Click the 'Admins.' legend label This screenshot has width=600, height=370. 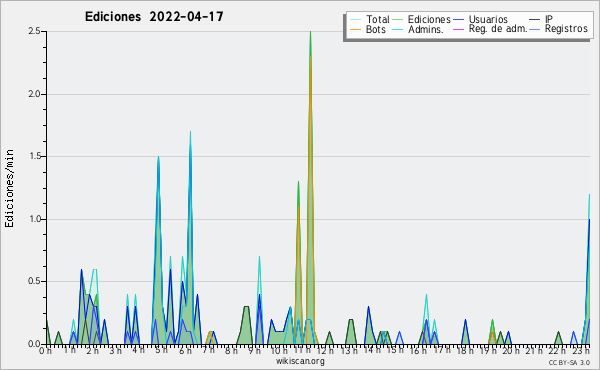[x=426, y=29]
